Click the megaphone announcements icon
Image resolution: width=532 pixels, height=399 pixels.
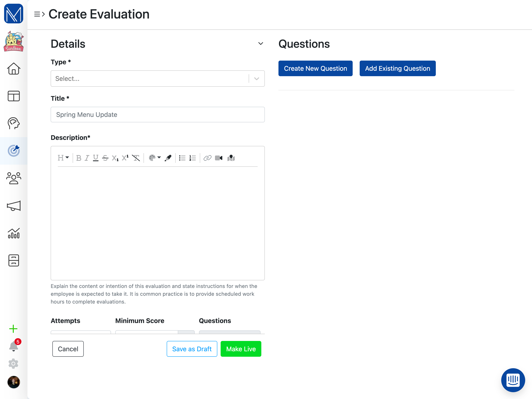pyautogui.click(x=14, y=206)
